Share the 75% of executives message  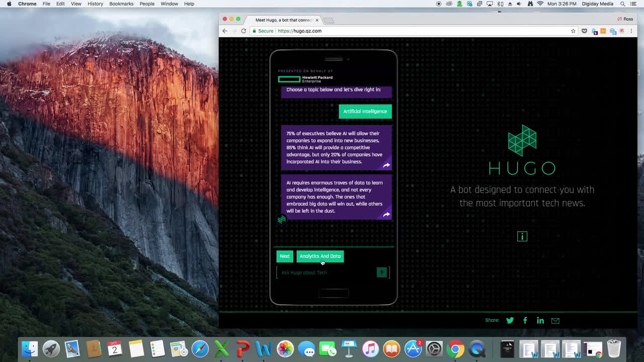point(386,165)
